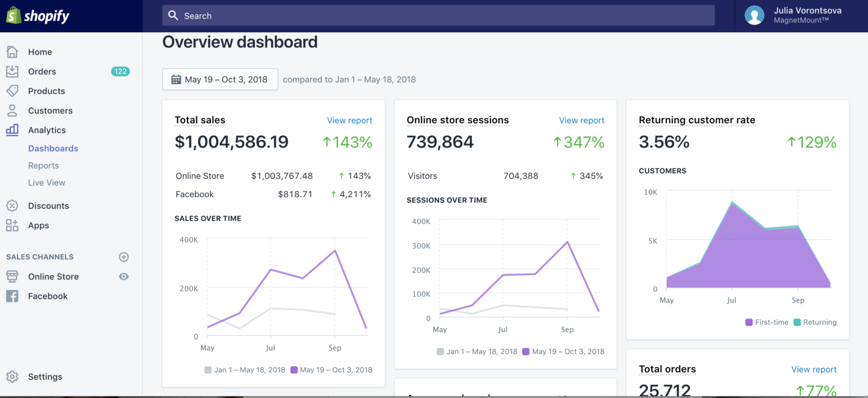Screen dimensions: 868x398
Task: Click the search magnifier icon
Action: [173, 15]
